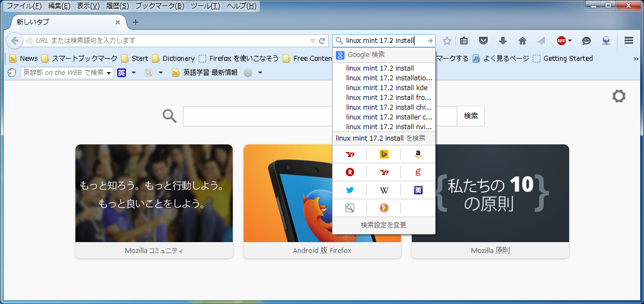Search with the red g engine icon
Image resolution: width=644 pixels, height=304 pixels.
(x=418, y=173)
